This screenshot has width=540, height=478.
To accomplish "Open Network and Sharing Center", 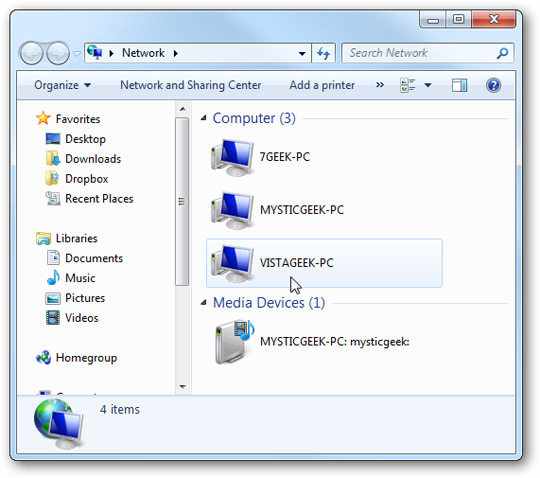I will click(190, 85).
